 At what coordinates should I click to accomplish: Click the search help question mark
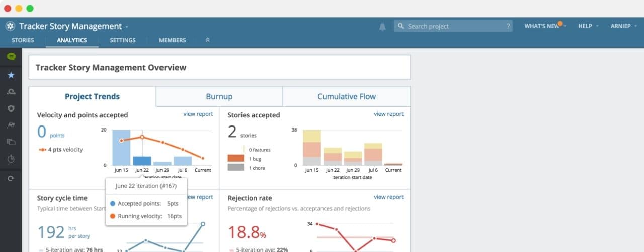coord(508,26)
